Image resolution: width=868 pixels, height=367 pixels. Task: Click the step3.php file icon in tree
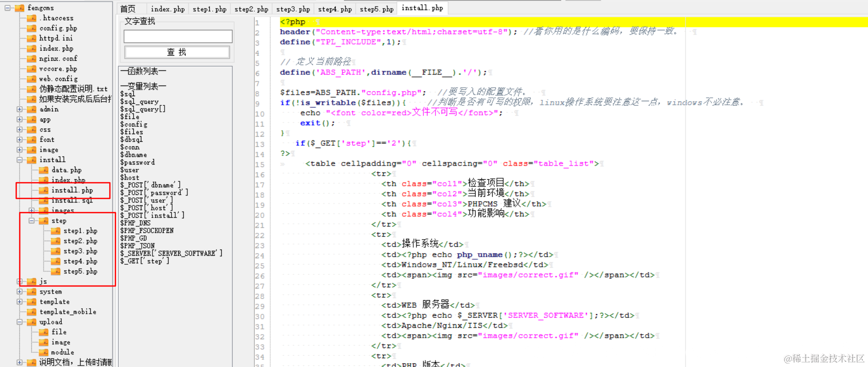coord(56,251)
